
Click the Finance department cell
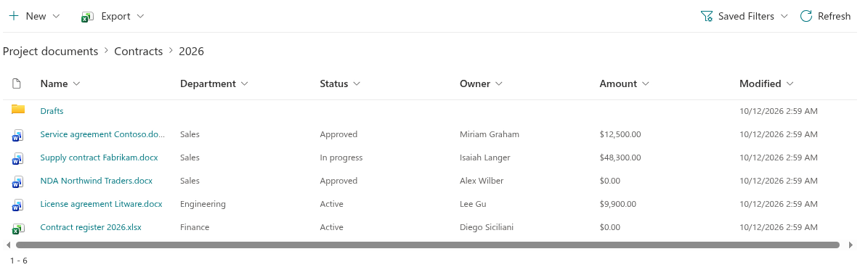click(x=195, y=227)
